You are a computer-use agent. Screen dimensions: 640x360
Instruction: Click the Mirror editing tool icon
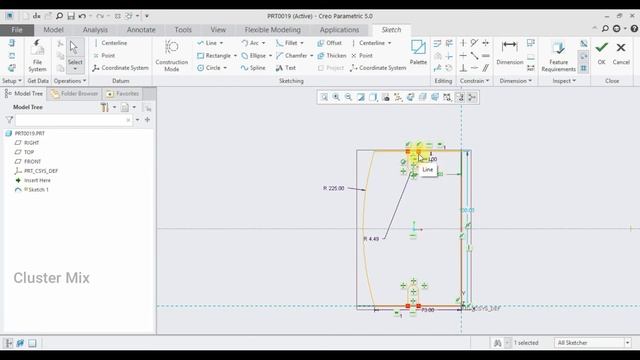click(x=437, y=56)
